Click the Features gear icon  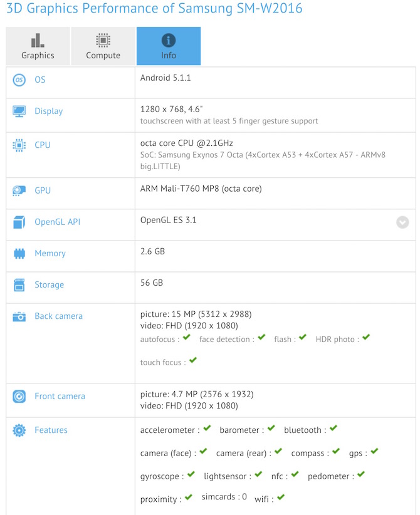pyautogui.click(x=19, y=430)
